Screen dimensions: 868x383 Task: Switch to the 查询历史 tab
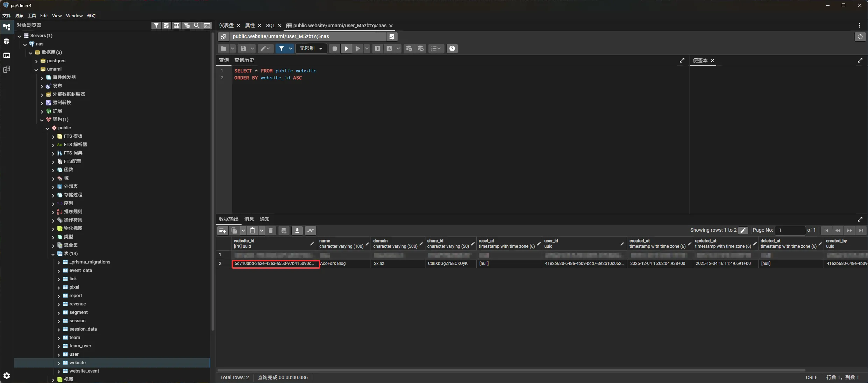pos(244,60)
